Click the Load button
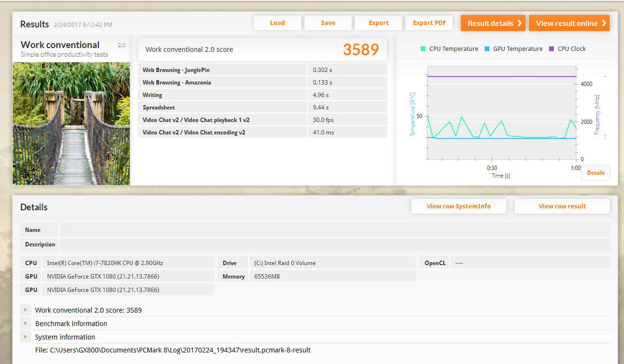The height and width of the screenshot is (364, 624). point(277,23)
